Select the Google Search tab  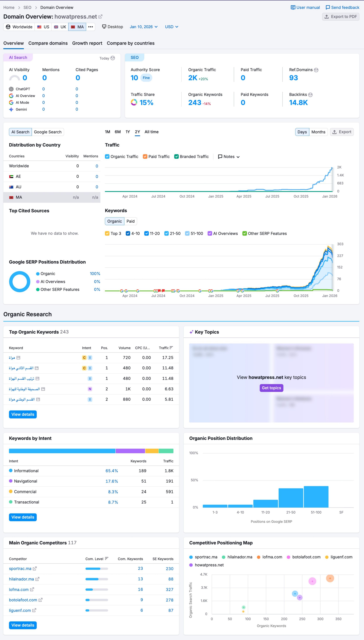pyautogui.click(x=48, y=132)
